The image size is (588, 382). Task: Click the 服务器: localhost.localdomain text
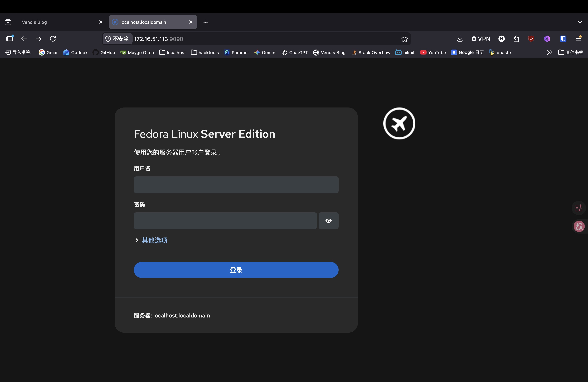[172, 315]
